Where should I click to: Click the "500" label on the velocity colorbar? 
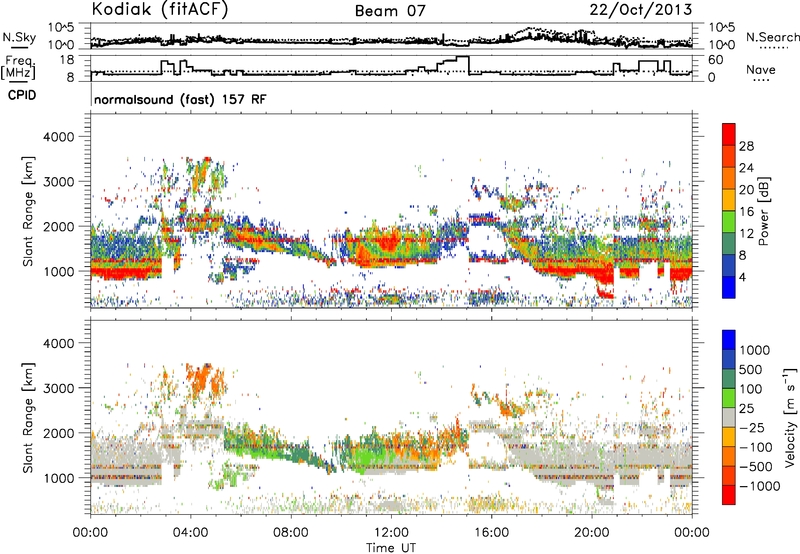[753, 369]
